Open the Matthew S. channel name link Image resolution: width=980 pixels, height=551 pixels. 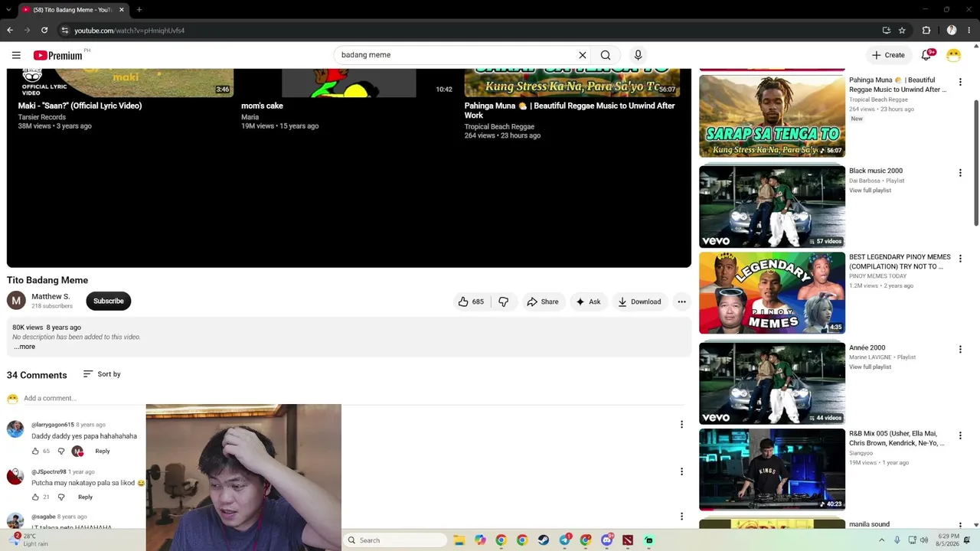pos(51,296)
